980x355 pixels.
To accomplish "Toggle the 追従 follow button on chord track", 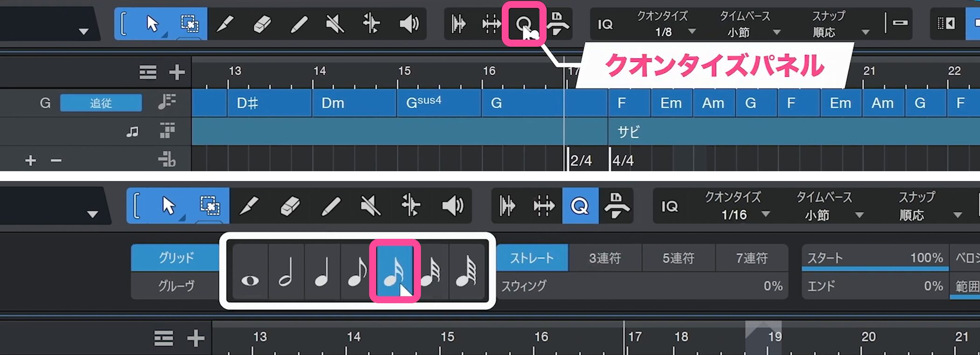I will click(101, 103).
